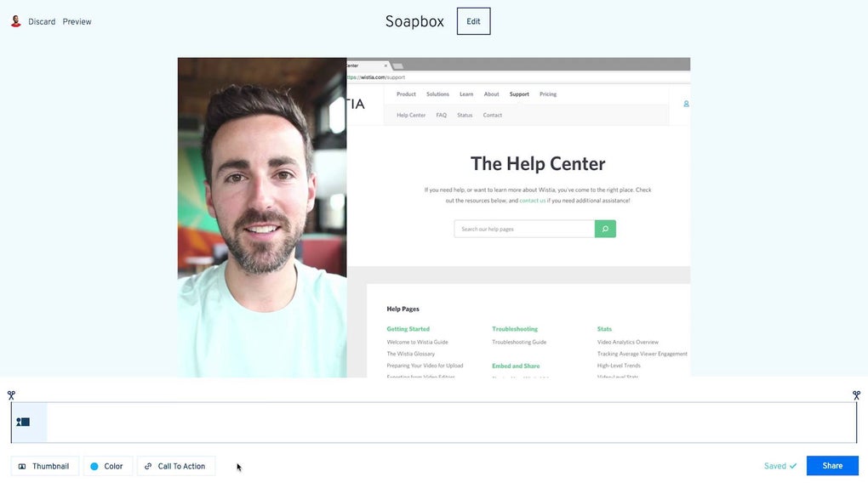The width and height of the screenshot is (868, 488).
Task: Open Welcome to Wistia Guide link
Action: tap(417, 342)
